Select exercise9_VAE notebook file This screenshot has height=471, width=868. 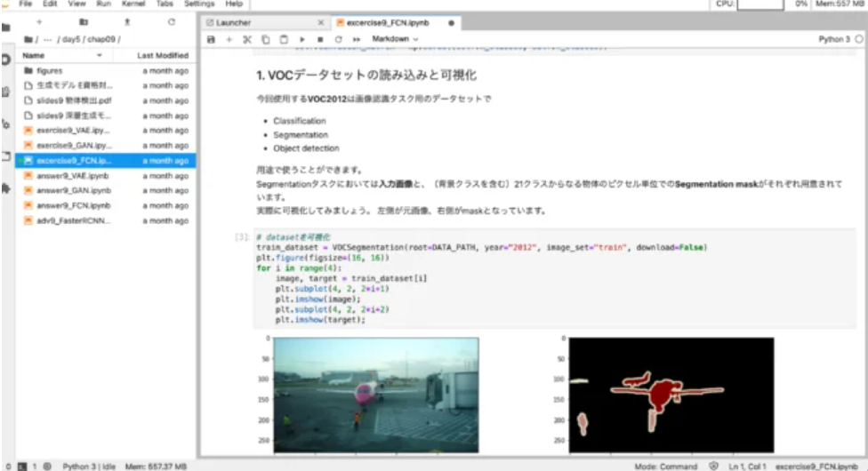(x=106, y=131)
